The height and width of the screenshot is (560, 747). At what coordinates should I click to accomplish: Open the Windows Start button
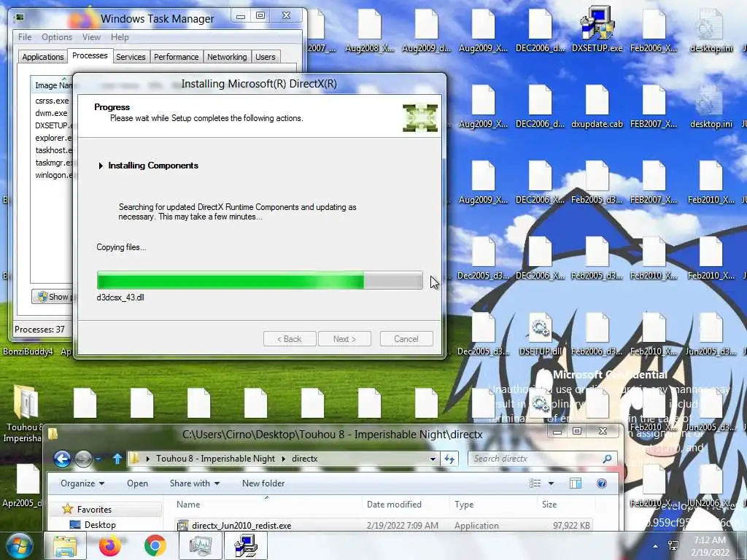pyautogui.click(x=19, y=545)
